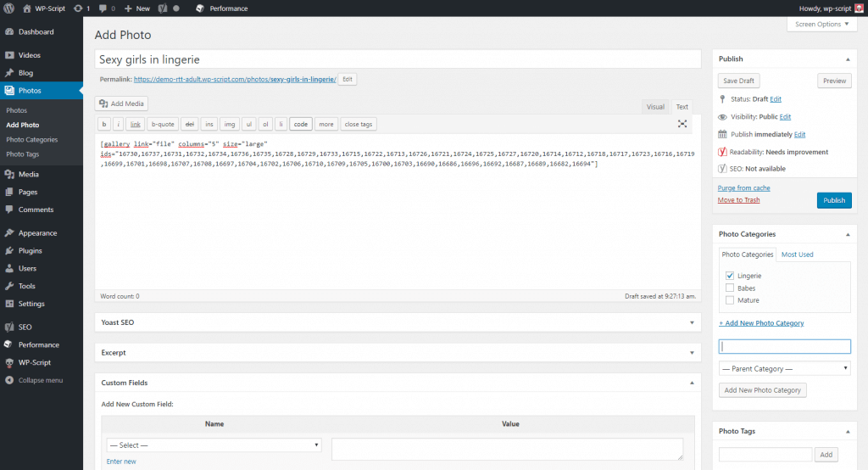Click the Add Media button
This screenshot has height=470, width=868.
tap(122, 104)
